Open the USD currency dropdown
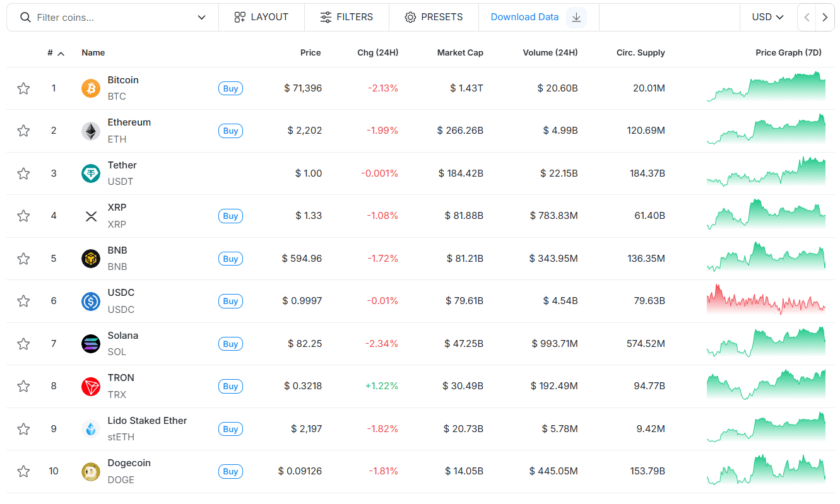 767,17
